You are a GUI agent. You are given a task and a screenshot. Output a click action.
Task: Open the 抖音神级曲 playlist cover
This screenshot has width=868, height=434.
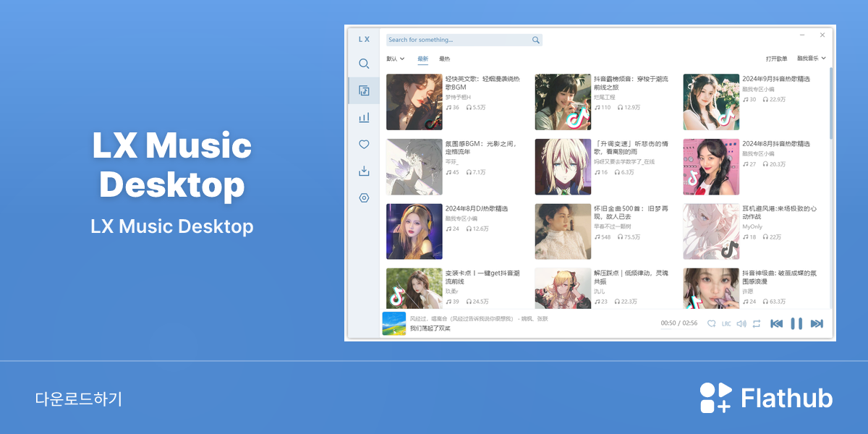click(711, 289)
